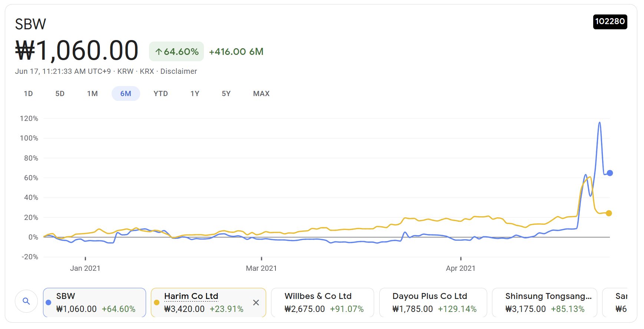
Task: Select the 1D time range
Action: (x=28, y=94)
